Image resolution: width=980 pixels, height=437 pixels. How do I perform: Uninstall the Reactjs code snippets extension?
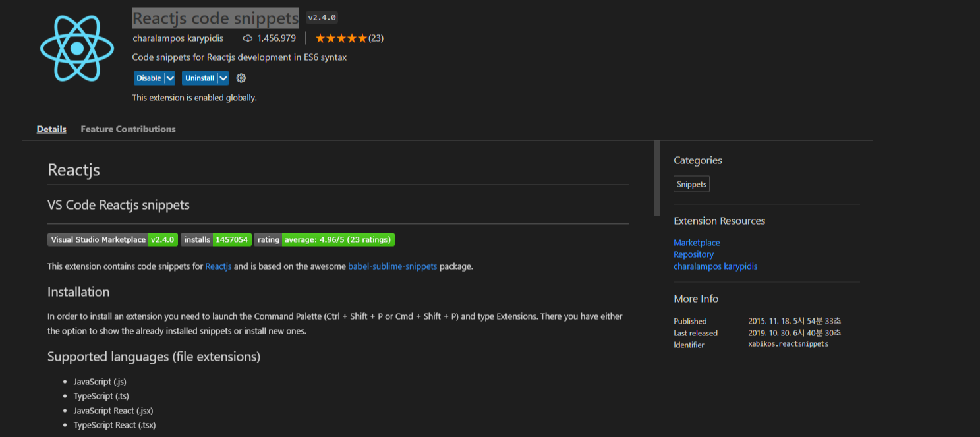[200, 78]
